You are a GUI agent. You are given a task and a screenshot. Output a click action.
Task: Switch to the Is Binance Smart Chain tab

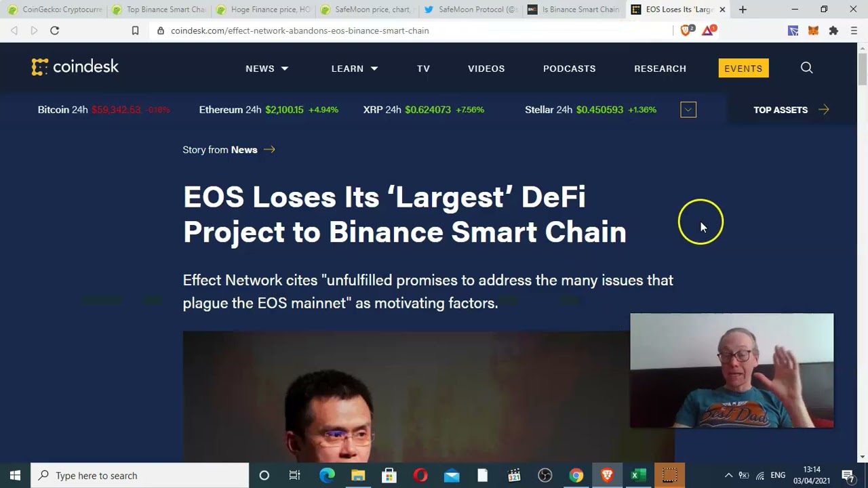click(574, 9)
